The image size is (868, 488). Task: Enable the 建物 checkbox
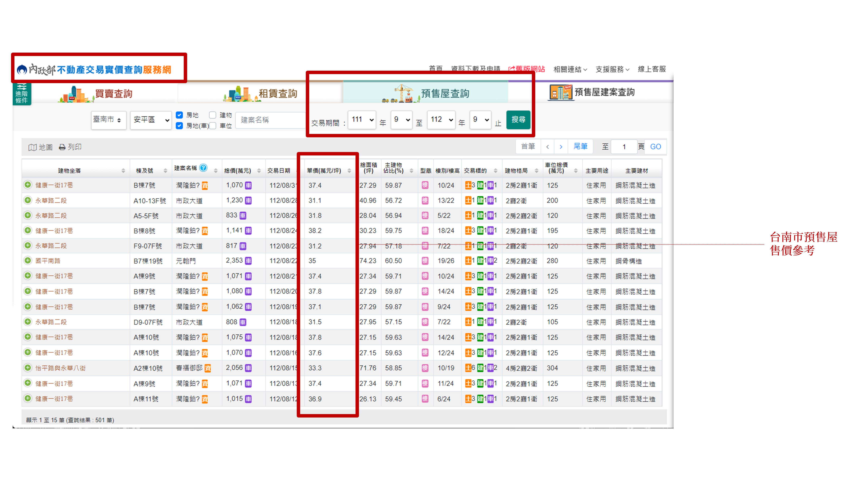[213, 115]
